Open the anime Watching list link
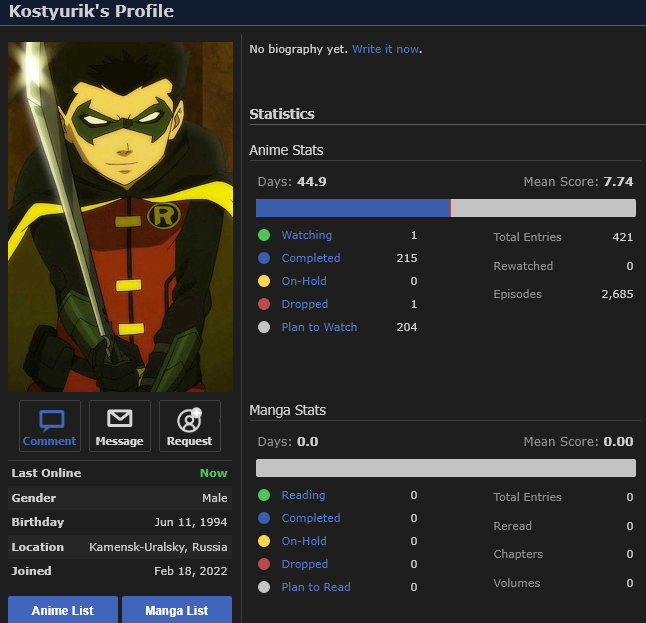 (x=306, y=235)
